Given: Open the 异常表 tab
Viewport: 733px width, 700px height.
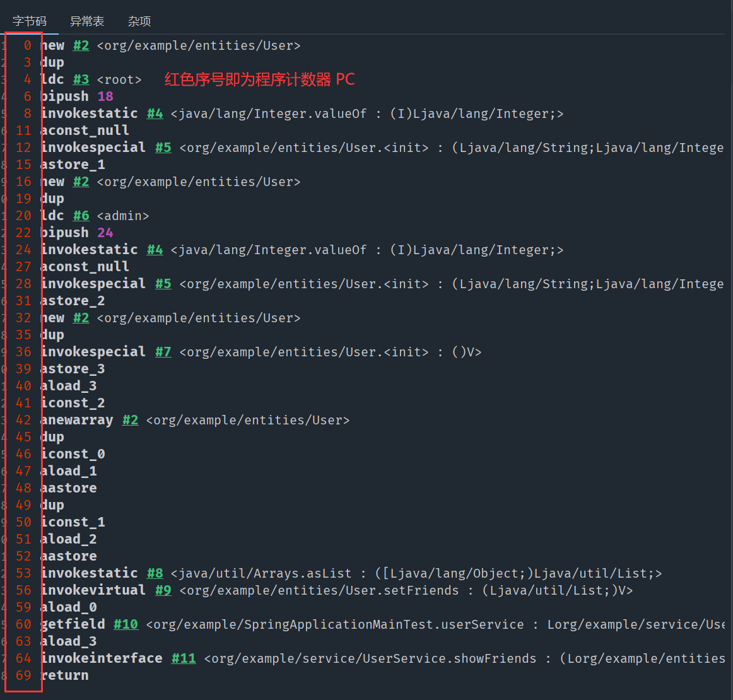Looking at the screenshot, I should (x=87, y=21).
